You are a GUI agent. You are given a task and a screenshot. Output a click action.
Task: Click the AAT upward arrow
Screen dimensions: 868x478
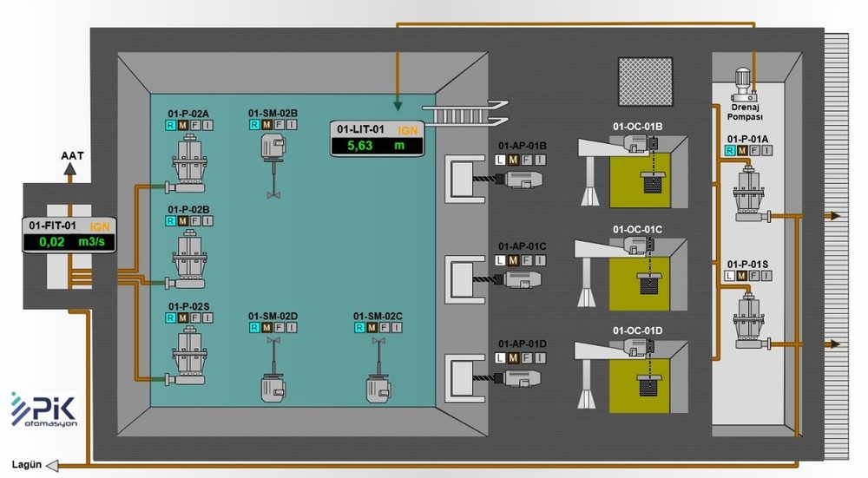click(69, 169)
